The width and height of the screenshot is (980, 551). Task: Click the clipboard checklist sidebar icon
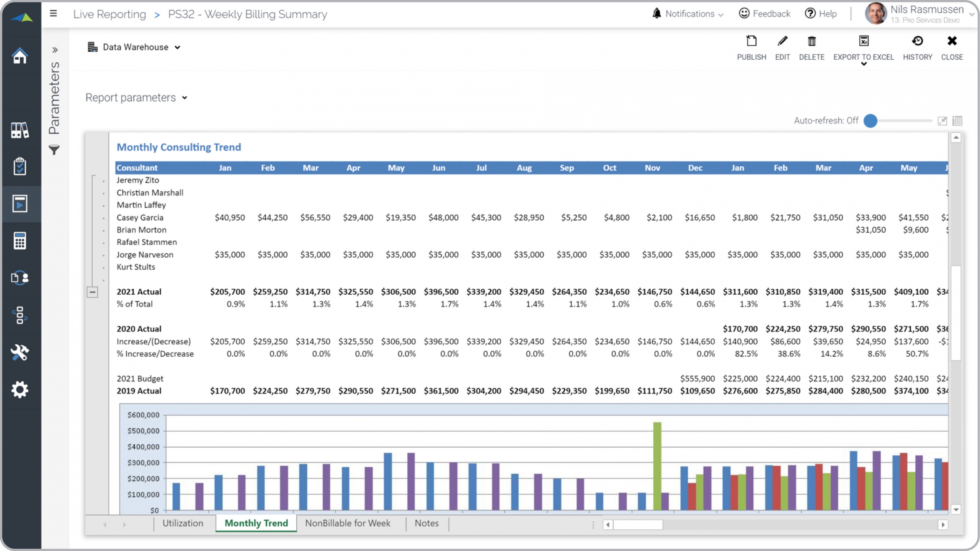(x=20, y=166)
